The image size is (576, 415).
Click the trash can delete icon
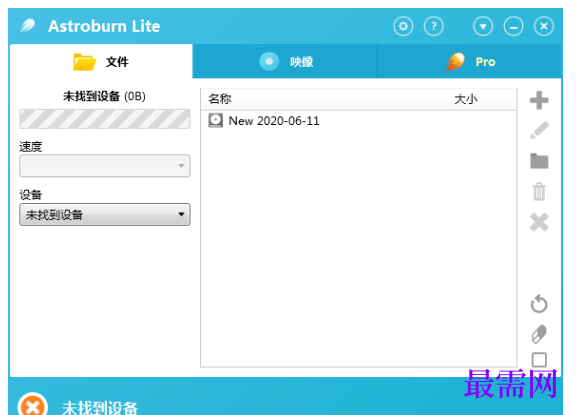point(539,191)
